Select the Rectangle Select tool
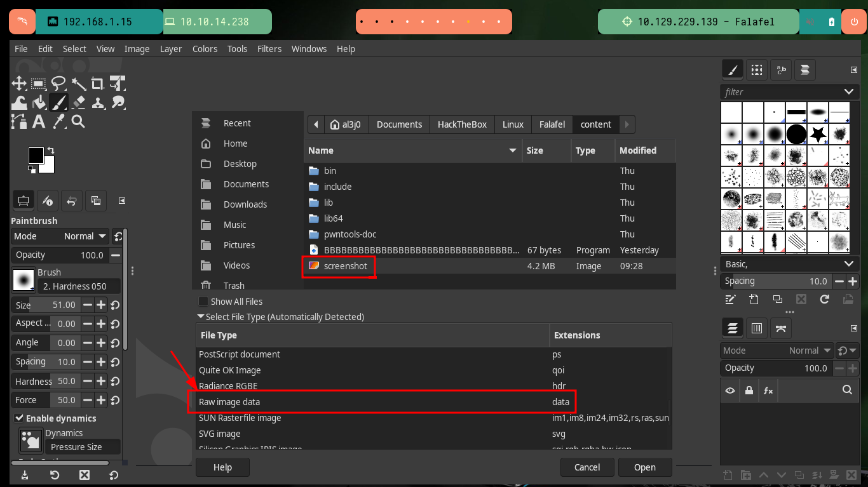This screenshot has width=868, height=487. (x=39, y=83)
